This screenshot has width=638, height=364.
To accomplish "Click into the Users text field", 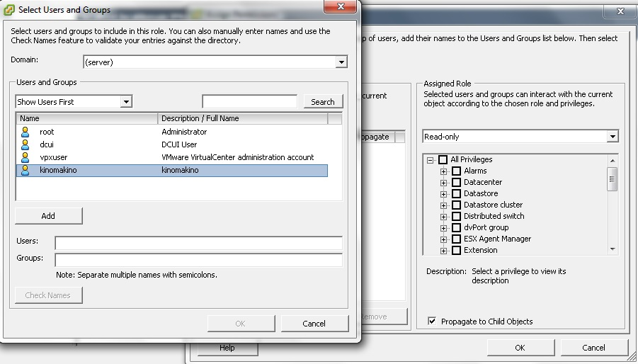I will tap(198, 243).
